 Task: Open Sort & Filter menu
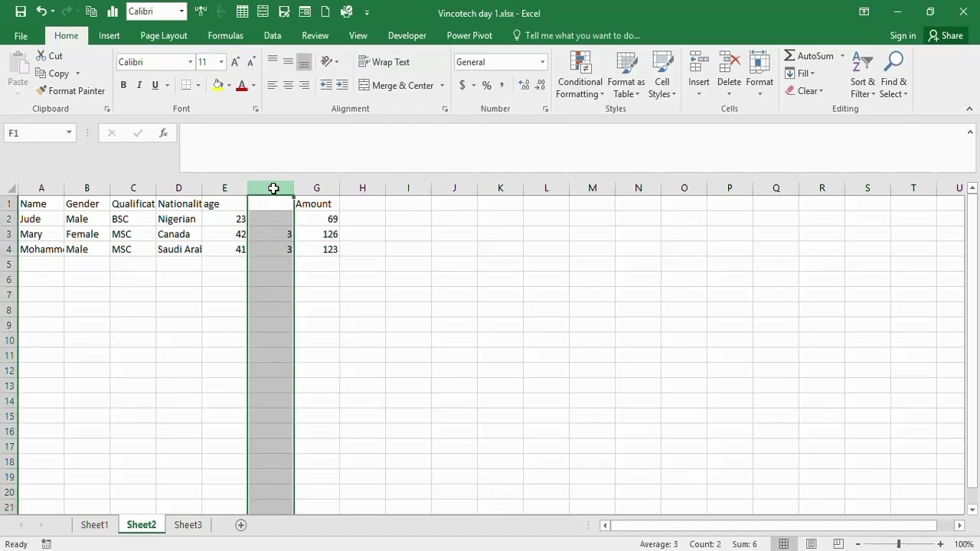click(863, 75)
